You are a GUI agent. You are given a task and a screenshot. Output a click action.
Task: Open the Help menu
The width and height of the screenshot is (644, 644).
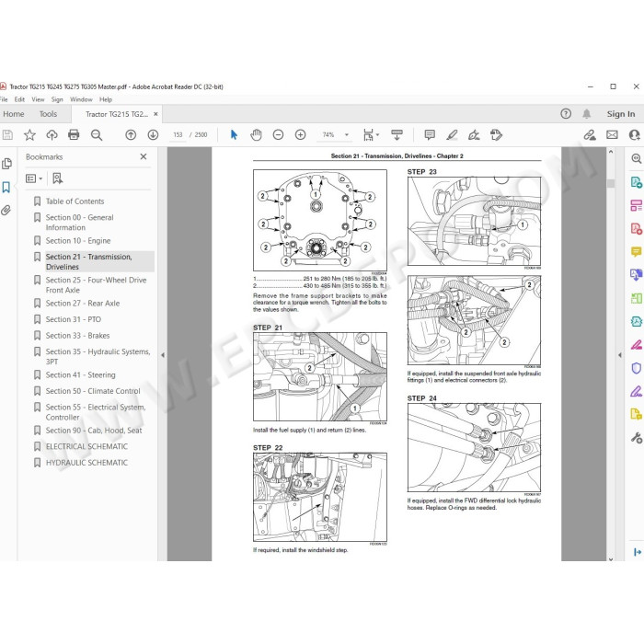point(106,99)
